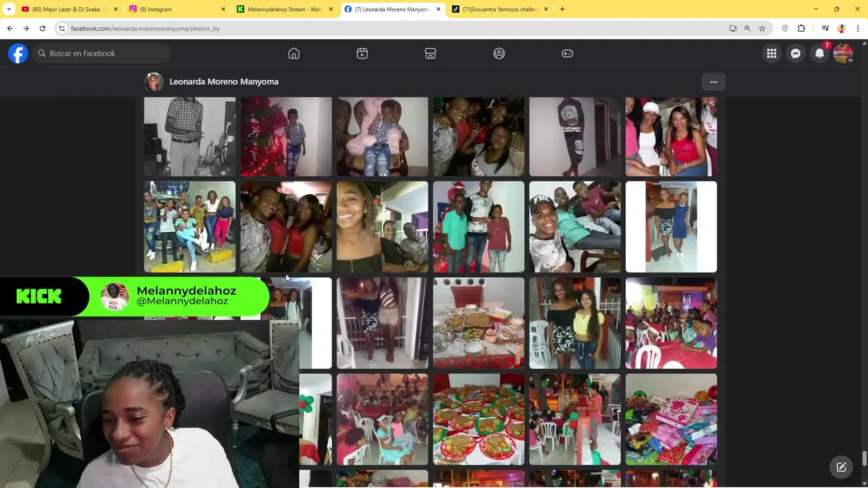The image size is (868, 488).
Task: Open the tab search dropdown arrow
Action: pos(9,9)
